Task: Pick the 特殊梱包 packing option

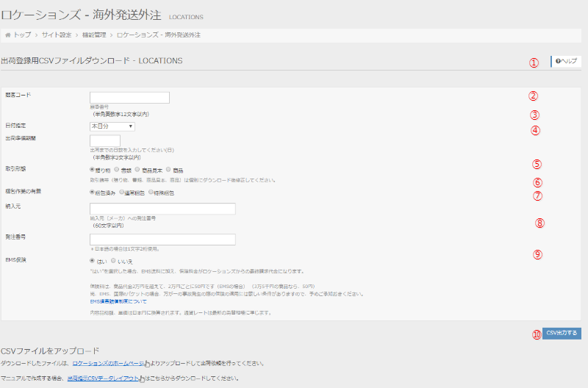Action: (x=151, y=192)
